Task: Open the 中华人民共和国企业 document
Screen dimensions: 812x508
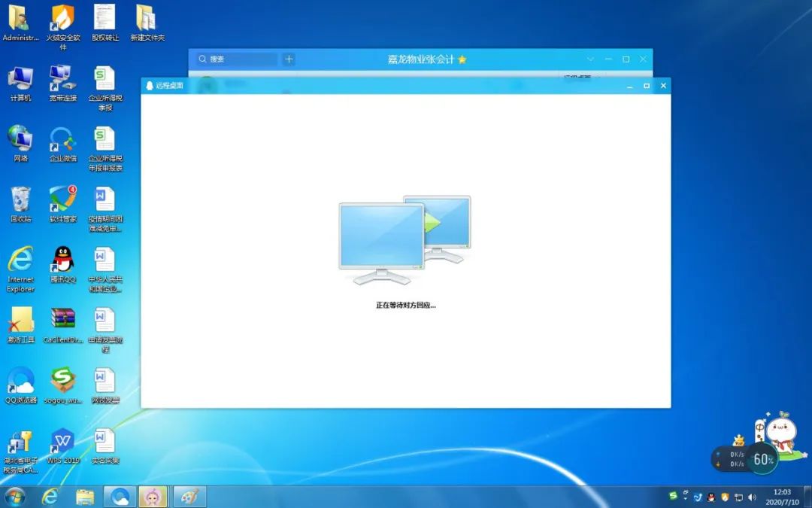Action: pos(105,269)
